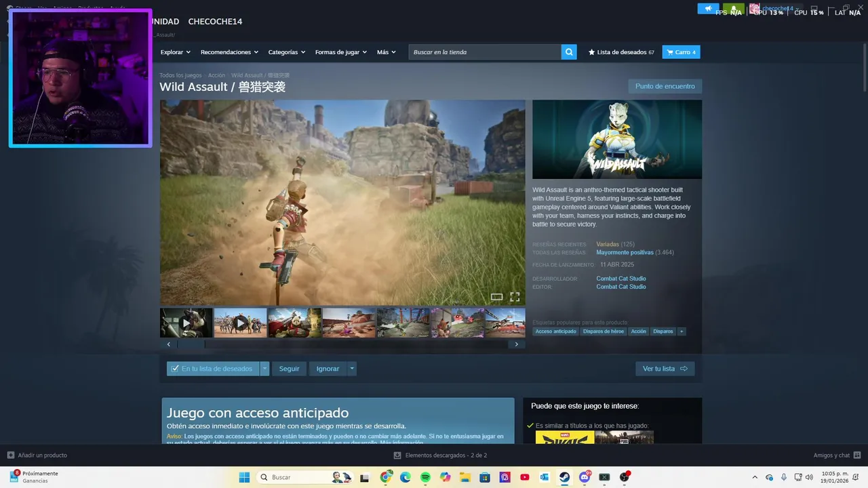This screenshot has width=868, height=488.
Task: Open the Categorías dropdown menu
Action: 287,52
